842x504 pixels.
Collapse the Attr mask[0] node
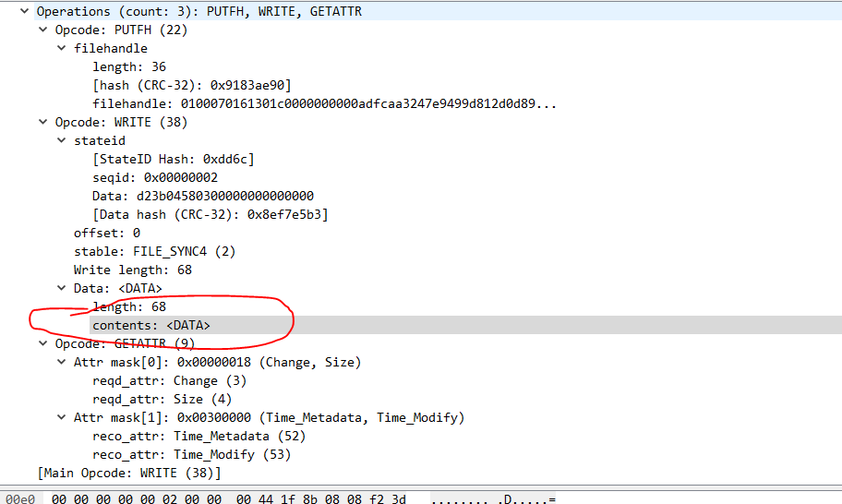tap(62, 362)
